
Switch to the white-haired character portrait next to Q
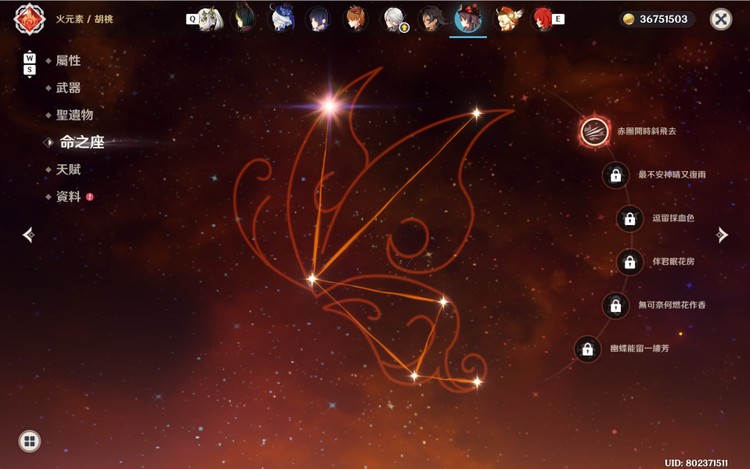coord(210,19)
